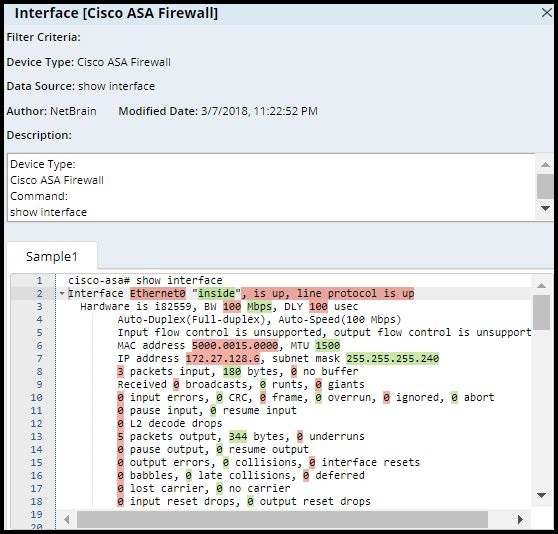Select subnet mask 255.255.255.240
558x534 pixels.
(393, 358)
